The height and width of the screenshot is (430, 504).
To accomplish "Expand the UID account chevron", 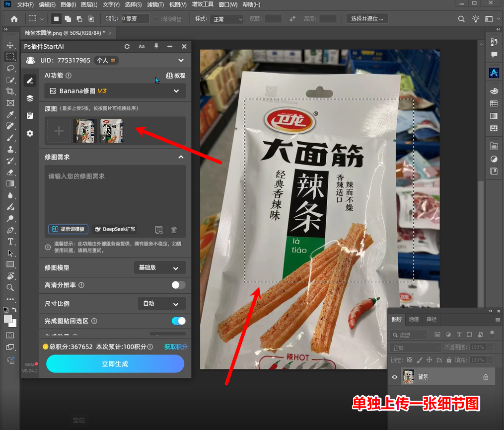I will (x=181, y=60).
